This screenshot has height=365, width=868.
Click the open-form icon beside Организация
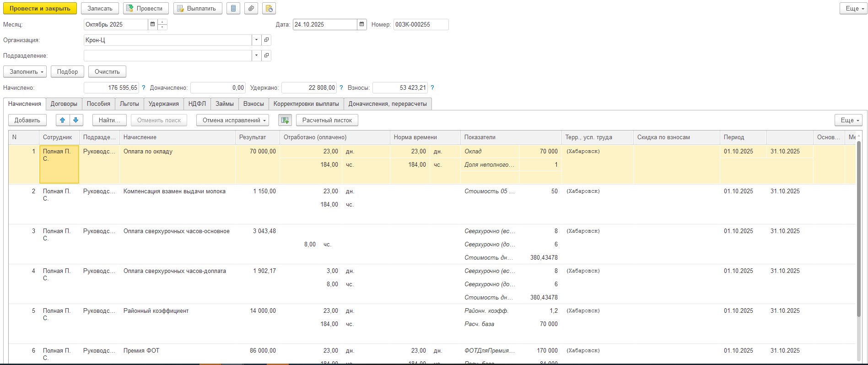click(x=266, y=40)
